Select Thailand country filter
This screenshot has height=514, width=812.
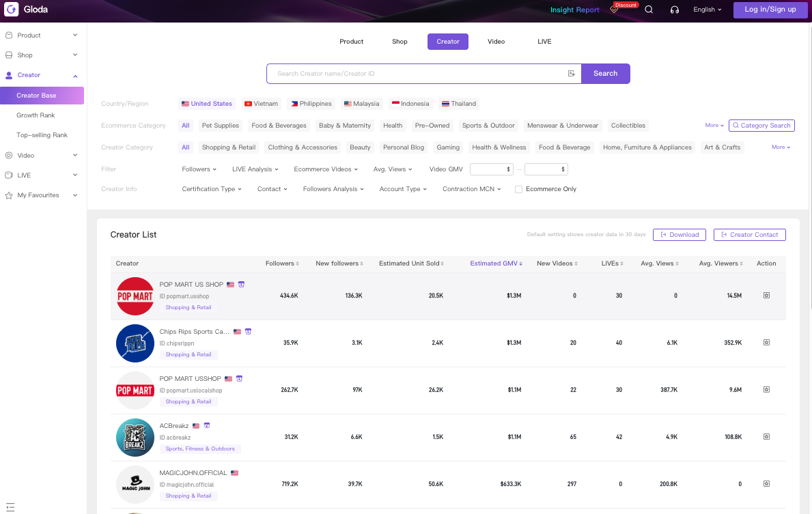[459, 104]
